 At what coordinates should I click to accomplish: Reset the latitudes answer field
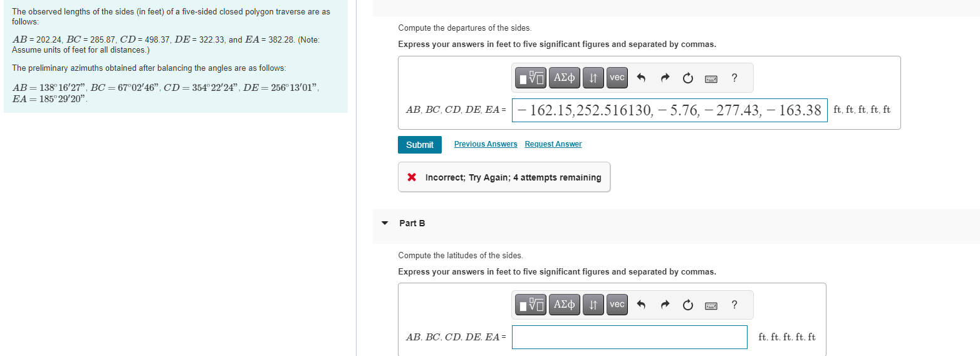688,305
